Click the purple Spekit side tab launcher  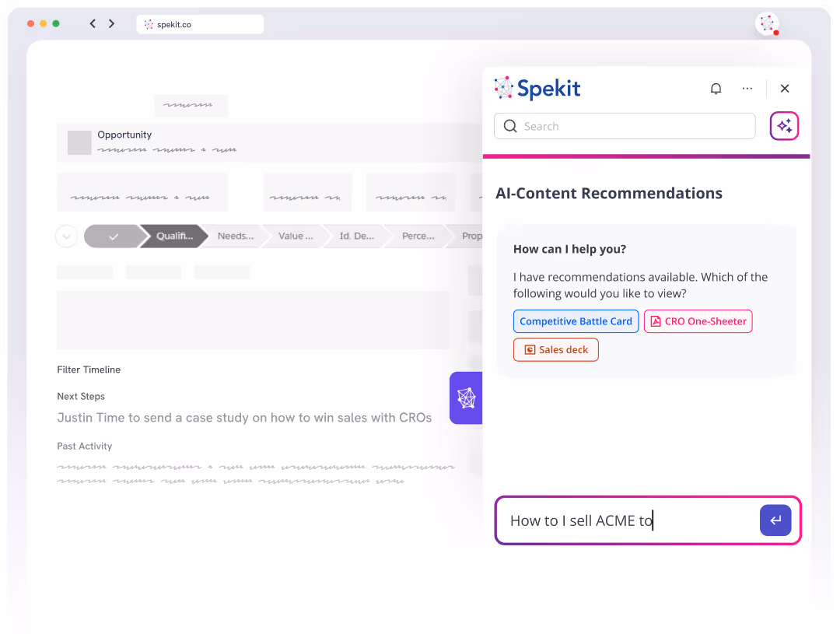[466, 398]
